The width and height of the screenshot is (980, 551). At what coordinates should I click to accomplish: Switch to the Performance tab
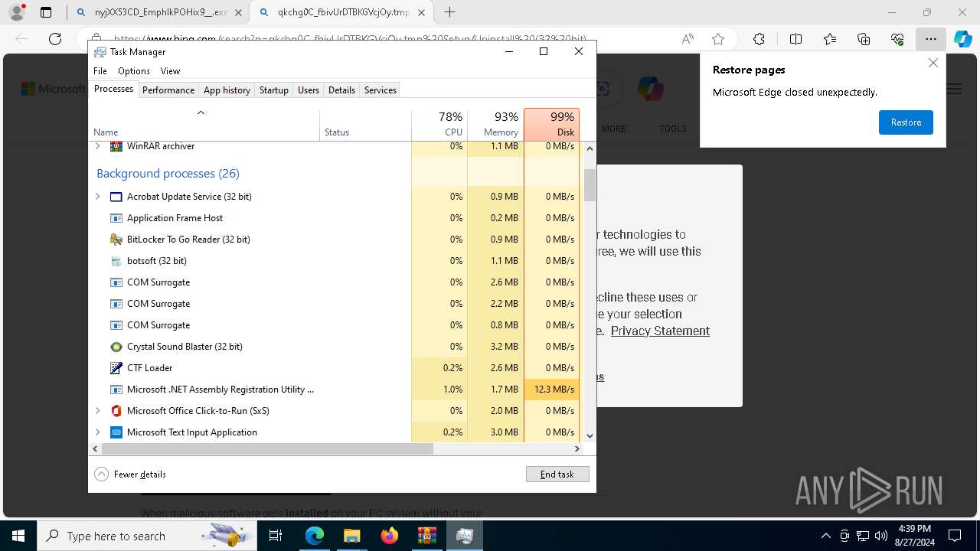pos(168,90)
